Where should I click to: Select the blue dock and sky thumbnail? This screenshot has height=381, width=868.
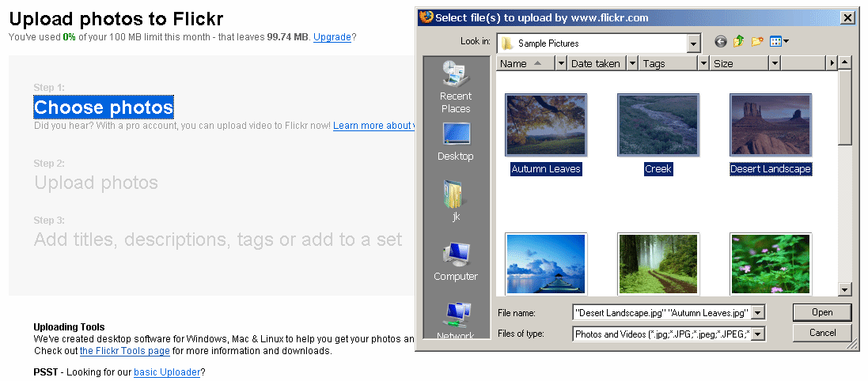point(546,264)
